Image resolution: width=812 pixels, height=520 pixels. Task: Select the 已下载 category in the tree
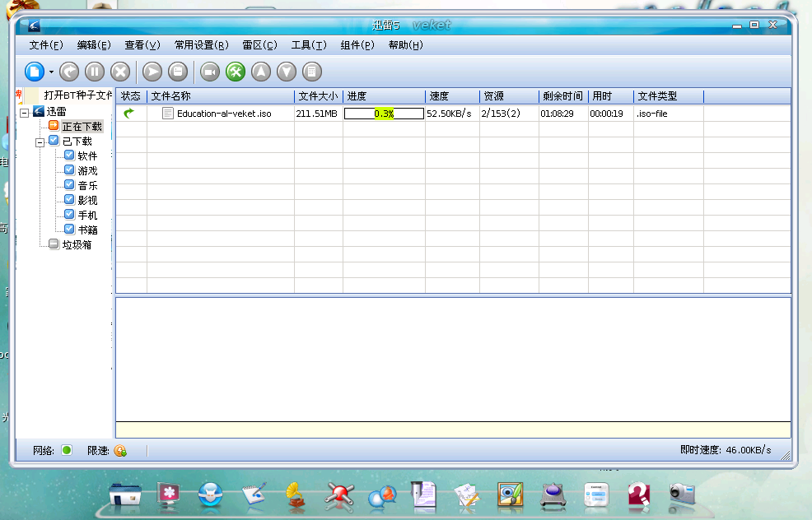[77, 142]
